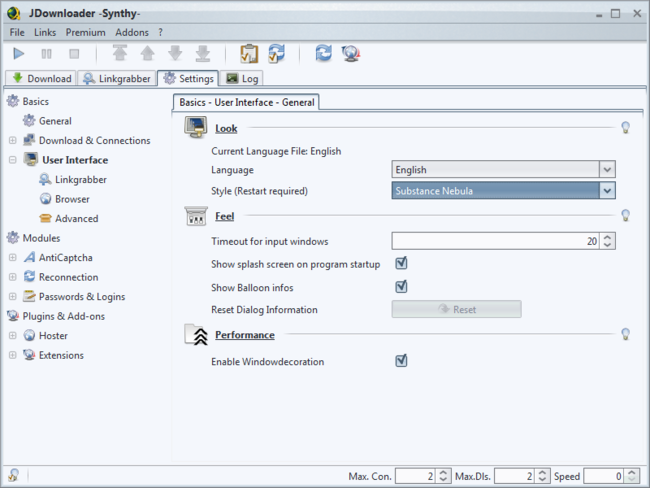Viewport: 650px width, 488px height.
Task: Select Passwords & Logins item
Action: [74, 296]
